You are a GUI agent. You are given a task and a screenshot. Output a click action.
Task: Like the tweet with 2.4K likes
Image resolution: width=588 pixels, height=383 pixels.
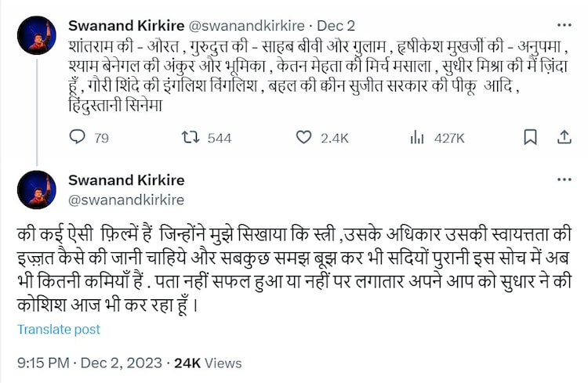pos(306,138)
